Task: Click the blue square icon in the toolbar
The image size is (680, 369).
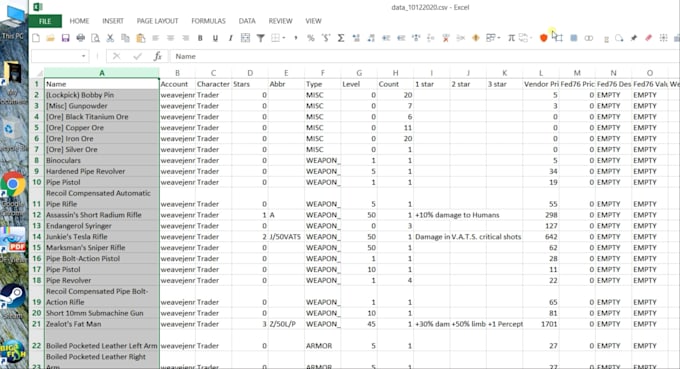Action: 574,38
